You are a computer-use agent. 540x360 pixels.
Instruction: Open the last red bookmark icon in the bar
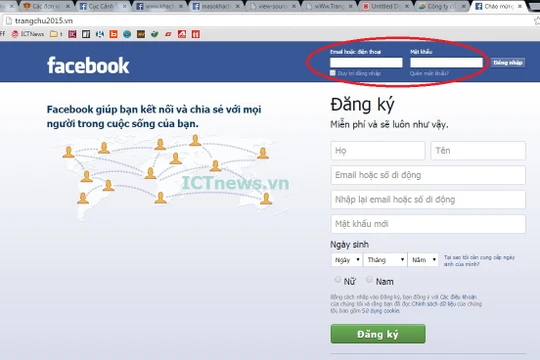click(x=196, y=34)
